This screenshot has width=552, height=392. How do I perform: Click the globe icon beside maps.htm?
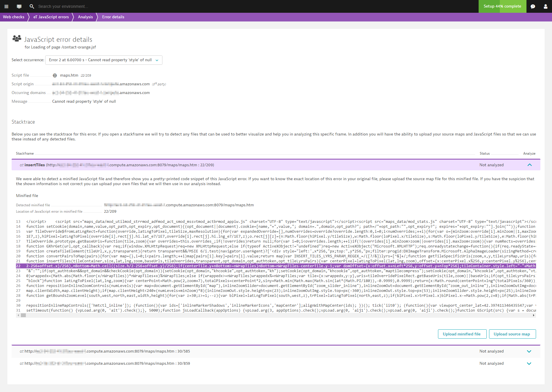point(55,75)
